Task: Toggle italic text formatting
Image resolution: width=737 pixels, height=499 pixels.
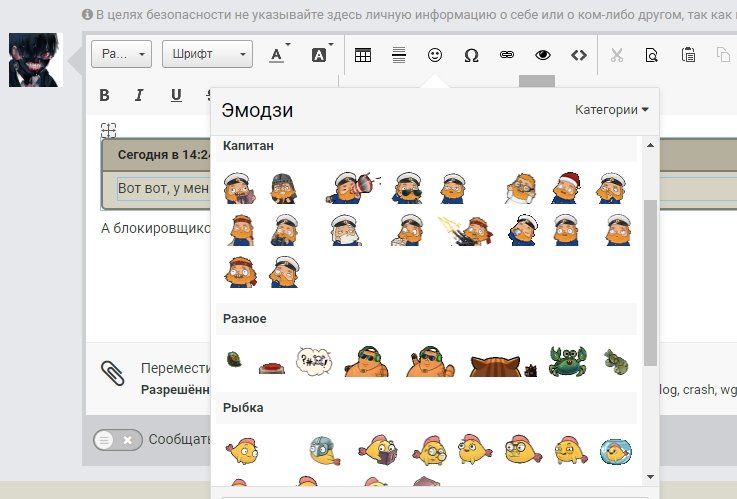Action: 140,95
